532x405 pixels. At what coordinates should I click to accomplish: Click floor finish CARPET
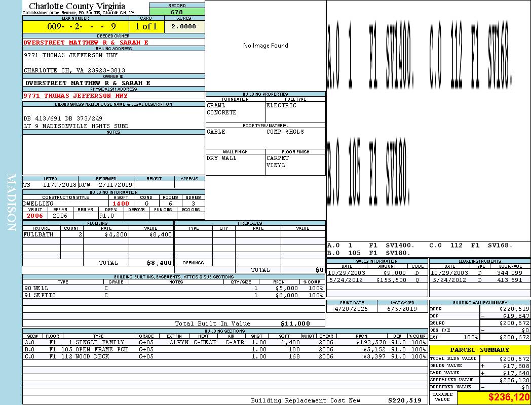click(x=278, y=158)
